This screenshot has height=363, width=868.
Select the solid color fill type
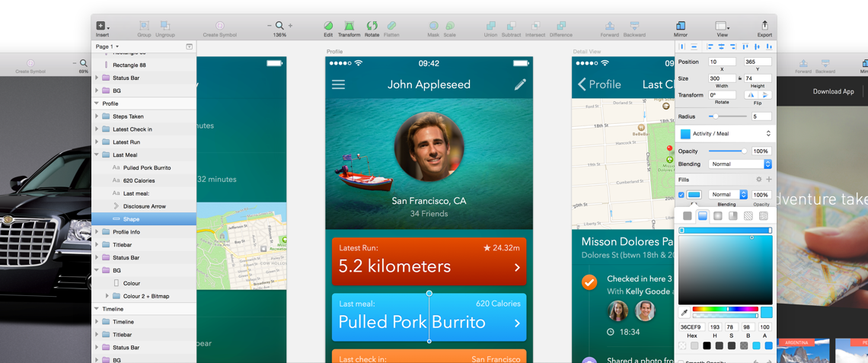(688, 216)
